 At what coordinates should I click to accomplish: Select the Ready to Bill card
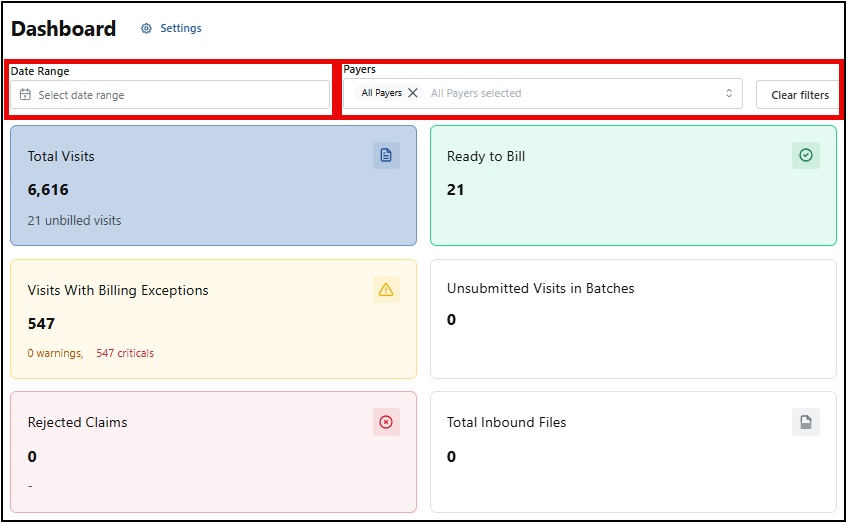633,185
